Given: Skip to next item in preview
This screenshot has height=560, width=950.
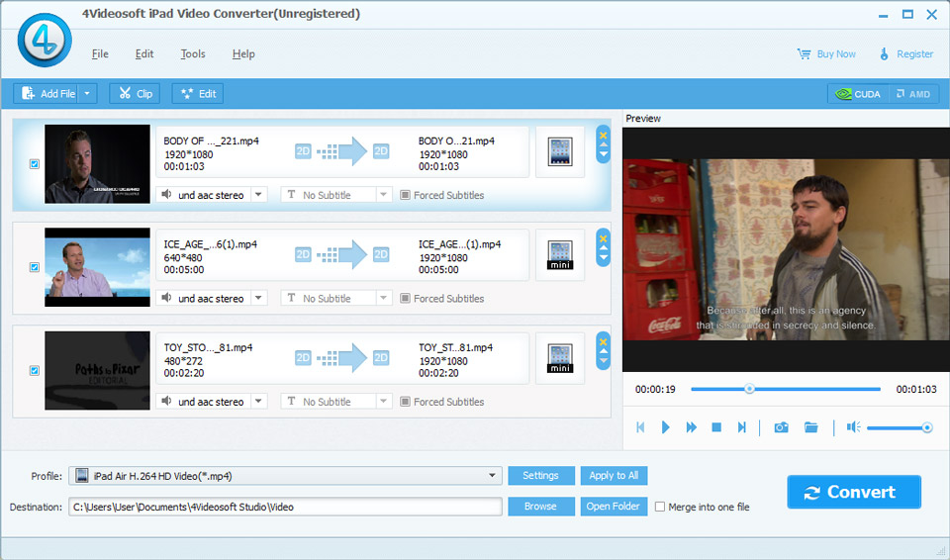Looking at the screenshot, I should [741, 427].
